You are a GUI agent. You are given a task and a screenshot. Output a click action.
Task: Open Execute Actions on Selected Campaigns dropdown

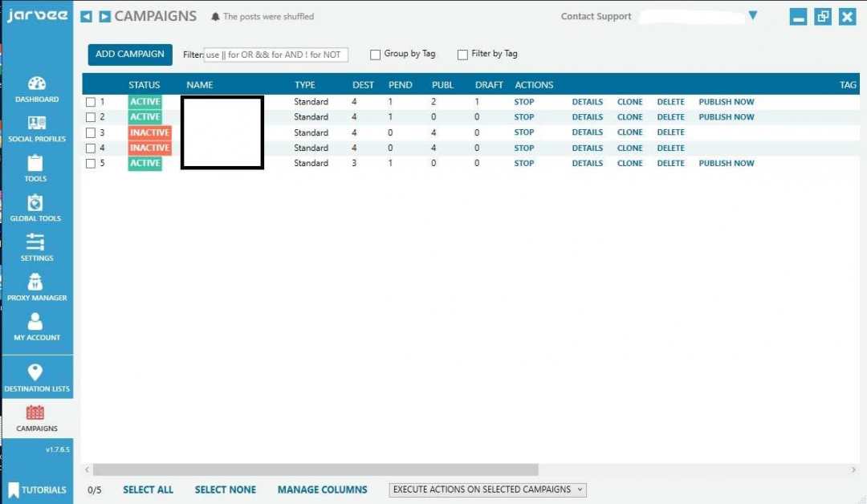(487, 490)
